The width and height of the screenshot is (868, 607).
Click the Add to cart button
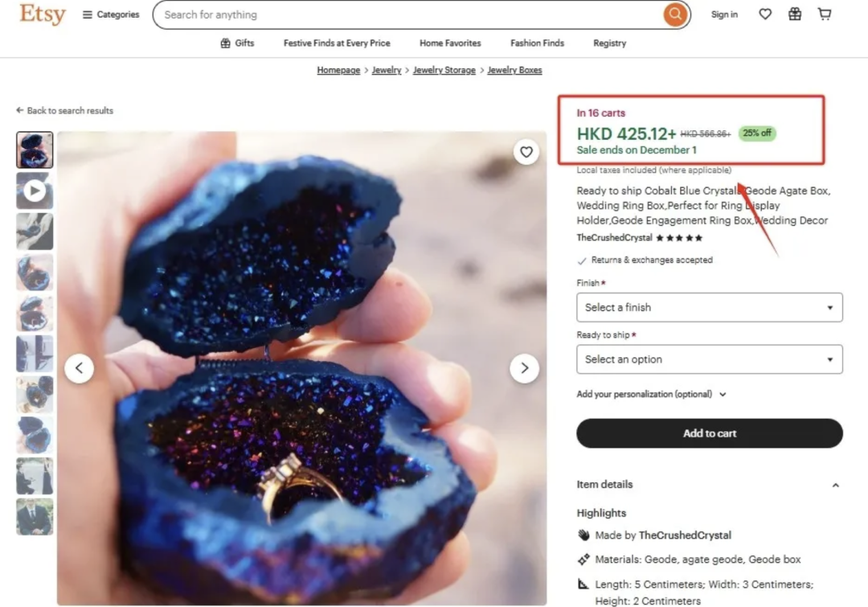[x=709, y=433]
